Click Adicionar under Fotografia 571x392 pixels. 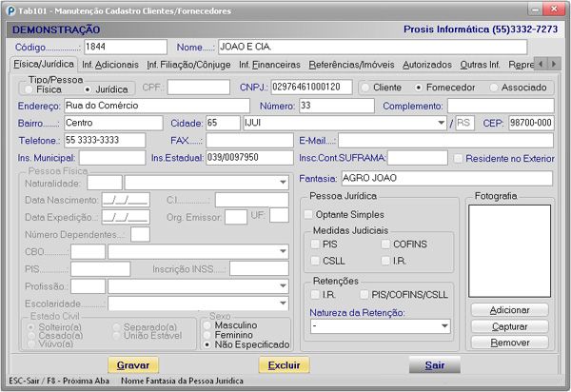click(x=509, y=310)
